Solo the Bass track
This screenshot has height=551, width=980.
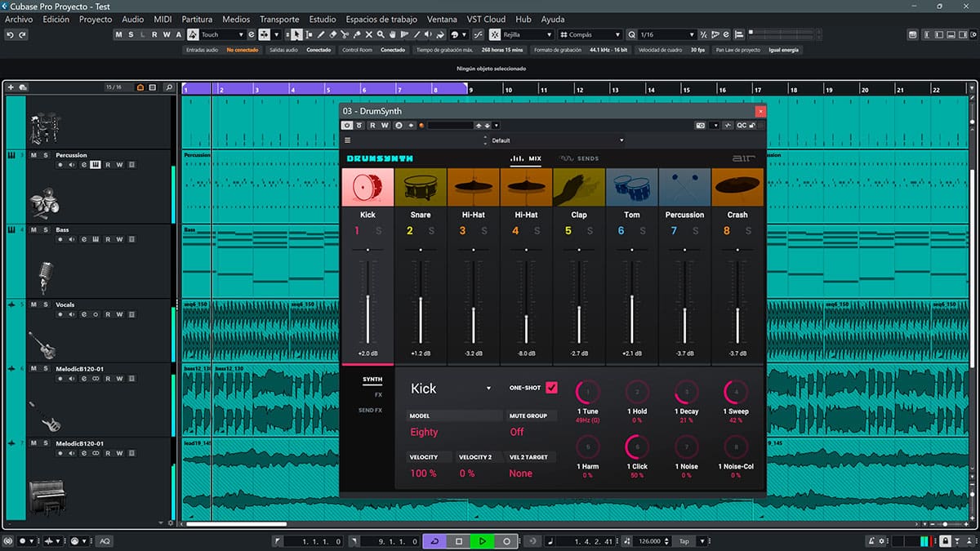tap(46, 230)
